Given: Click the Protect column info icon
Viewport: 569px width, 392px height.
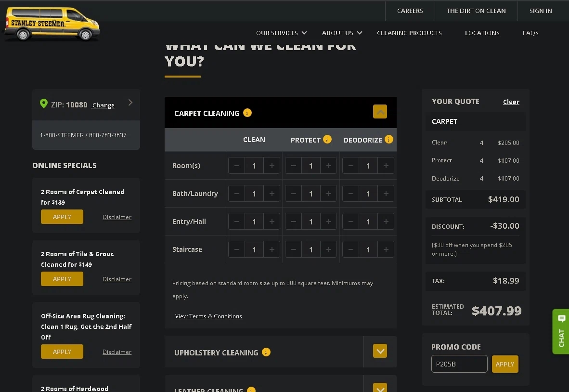Looking at the screenshot, I should tap(327, 140).
